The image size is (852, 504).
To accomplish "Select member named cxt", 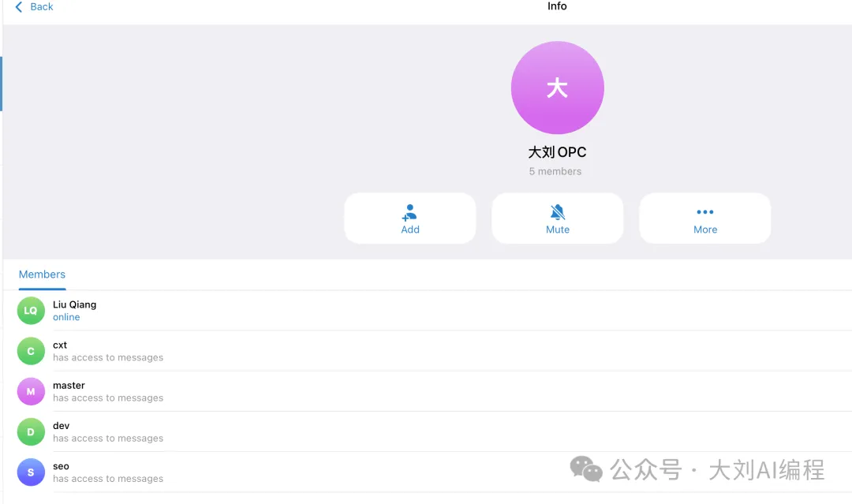I will 427,351.
